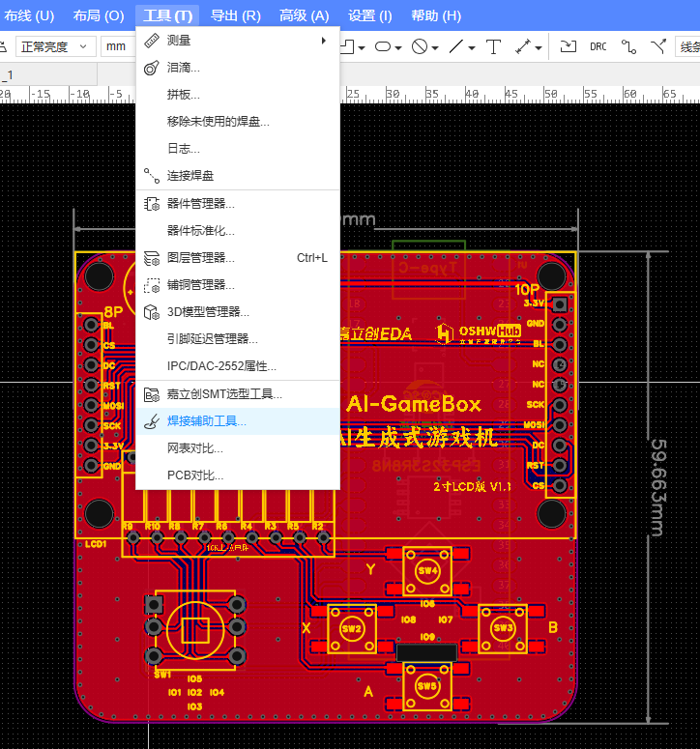Open 引脚延迟管理器 from Tools menu
The height and width of the screenshot is (749, 700).
238,339
